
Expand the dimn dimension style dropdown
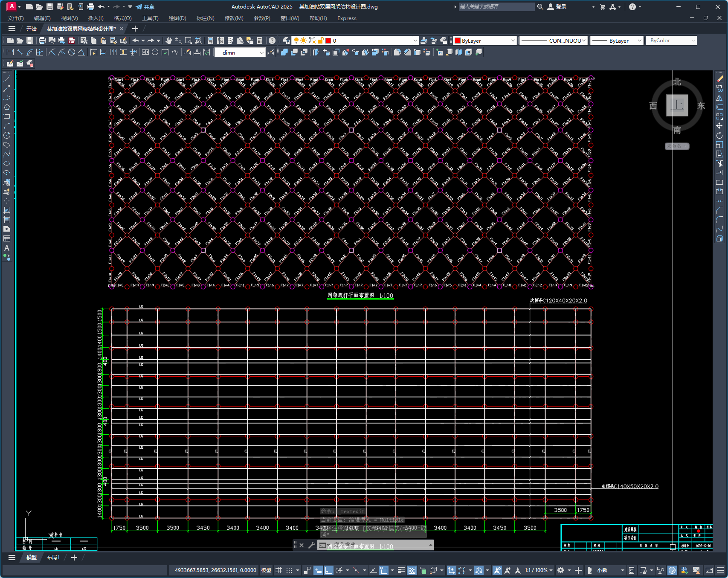coord(261,52)
